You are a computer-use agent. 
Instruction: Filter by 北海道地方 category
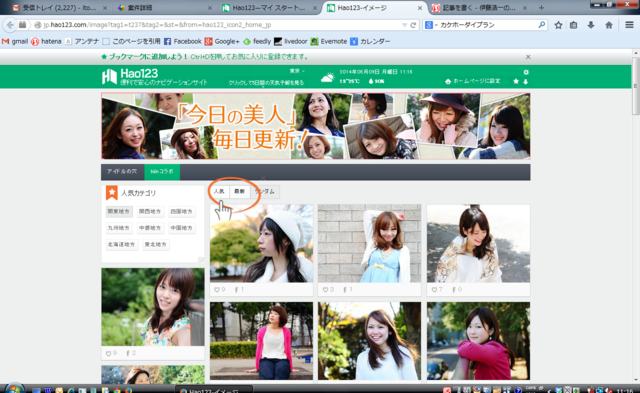(x=122, y=244)
